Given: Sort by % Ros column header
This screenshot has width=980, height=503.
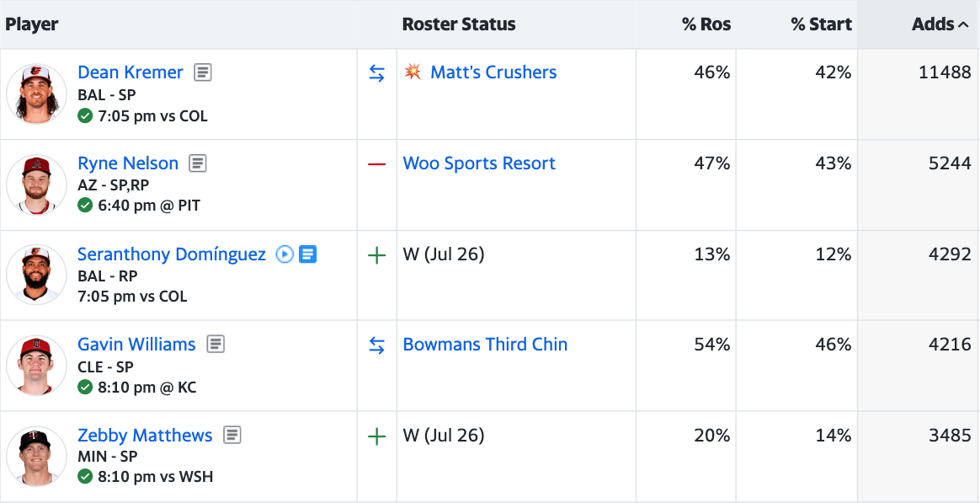Looking at the screenshot, I should pyautogui.click(x=706, y=24).
